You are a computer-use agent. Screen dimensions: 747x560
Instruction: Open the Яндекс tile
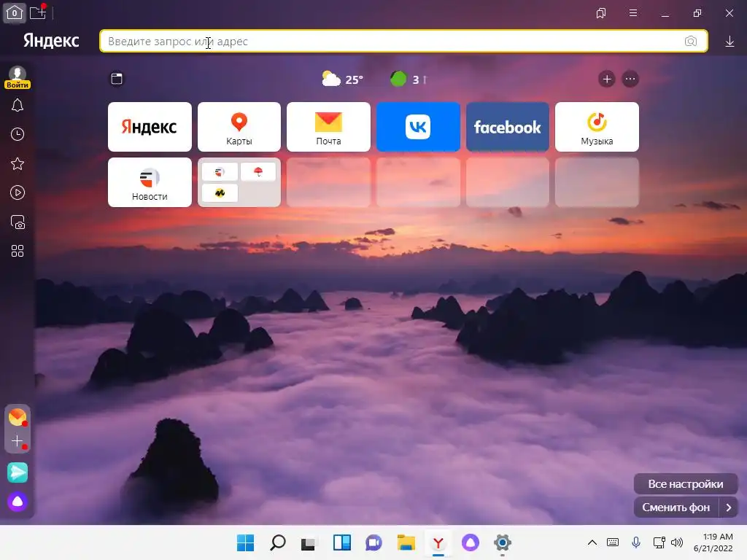[150, 127]
